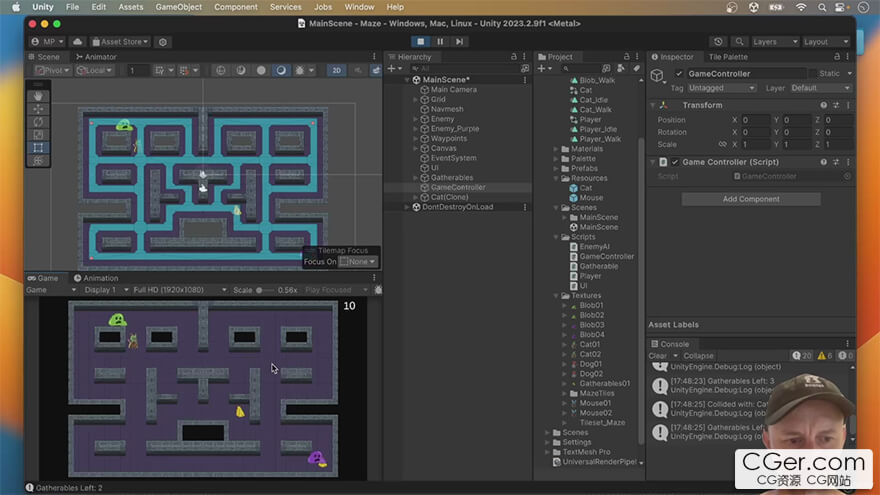Viewport: 880px width, 495px height.
Task: Open the Layout dropdown
Action: point(826,42)
